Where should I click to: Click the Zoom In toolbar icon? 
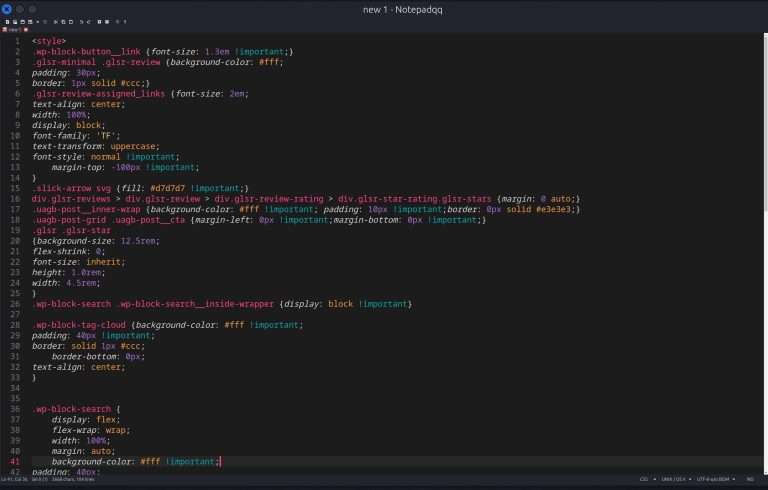[99, 22]
